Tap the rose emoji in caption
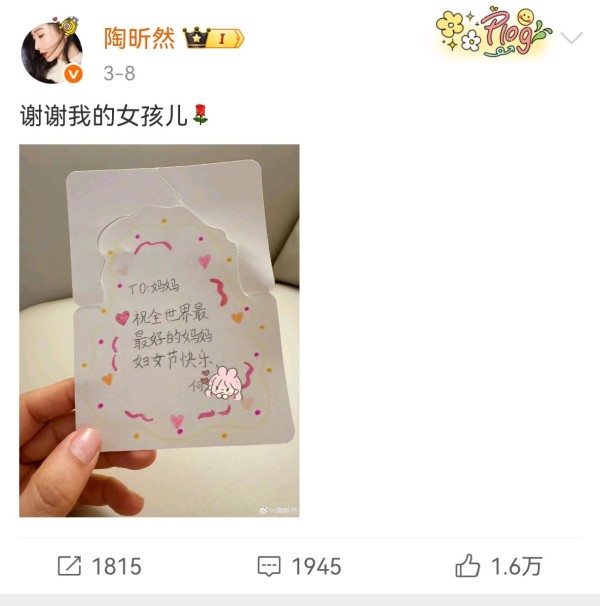 200,114
